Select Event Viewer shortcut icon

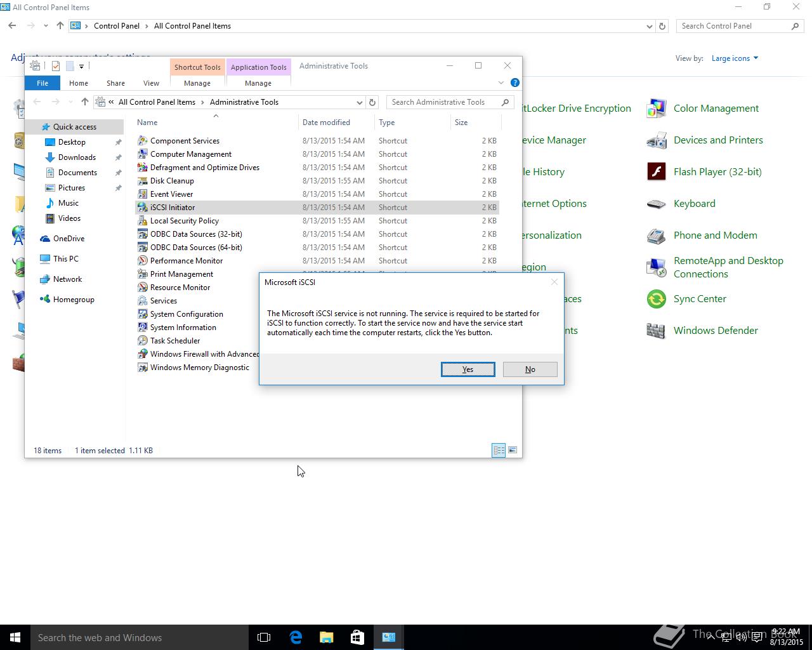coord(143,194)
